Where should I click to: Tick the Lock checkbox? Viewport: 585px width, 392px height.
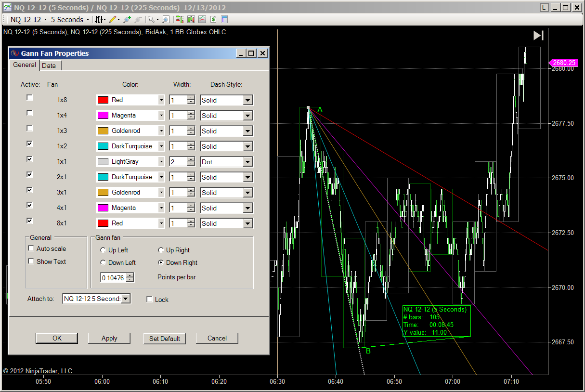pos(149,300)
